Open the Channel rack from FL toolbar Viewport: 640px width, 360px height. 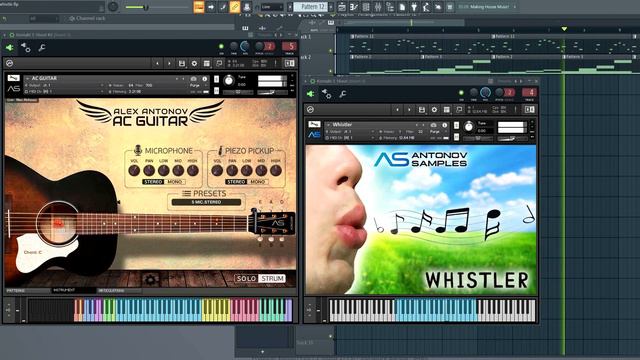tap(366, 7)
